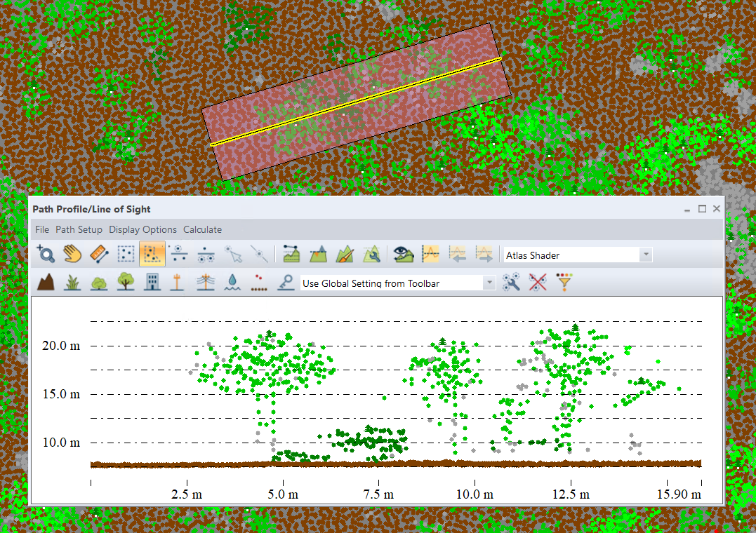Classify points as utility pole
This screenshot has width=756, height=533.
pyautogui.click(x=178, y=282)
